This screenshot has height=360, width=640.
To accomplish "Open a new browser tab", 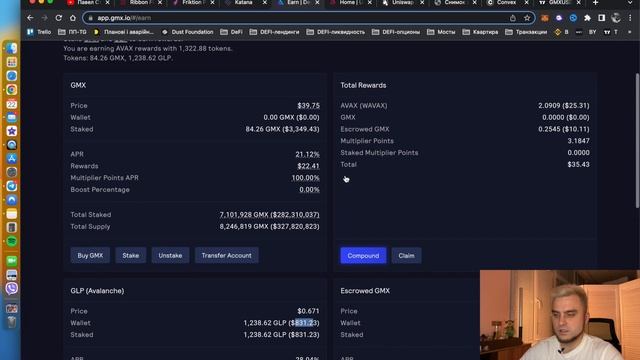I will 596,2.
